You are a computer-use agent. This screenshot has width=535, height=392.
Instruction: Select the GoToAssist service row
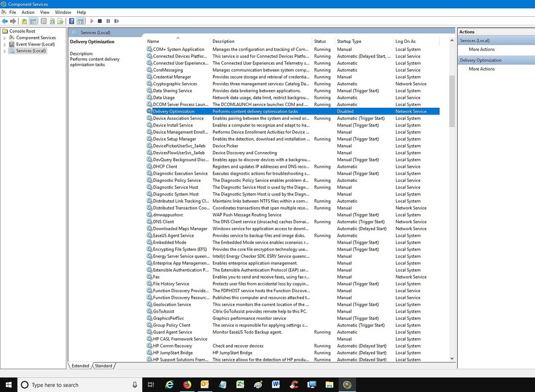click(293, 312)
